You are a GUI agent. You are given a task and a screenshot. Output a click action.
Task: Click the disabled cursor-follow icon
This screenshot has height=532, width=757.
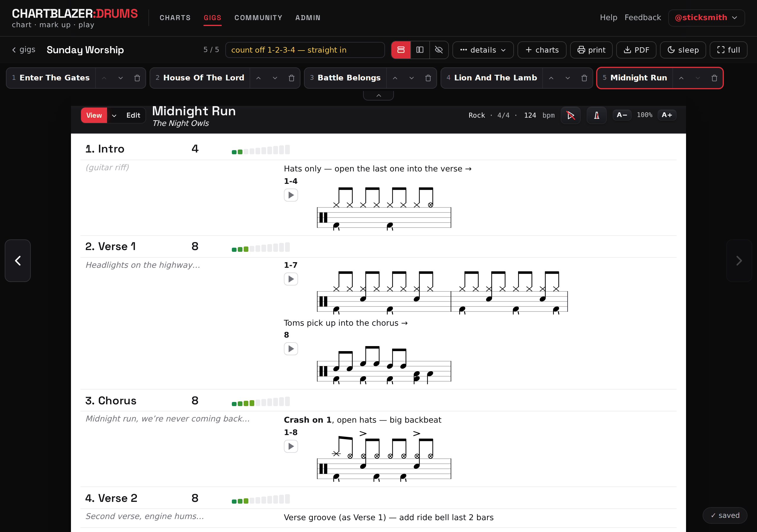(x=571, y=115)
